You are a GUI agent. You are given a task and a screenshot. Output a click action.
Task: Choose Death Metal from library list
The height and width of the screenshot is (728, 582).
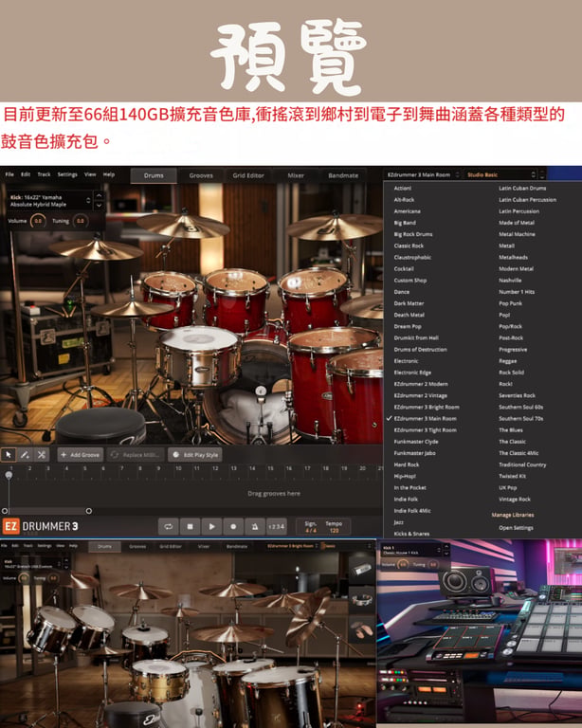(x=409, y=315)
